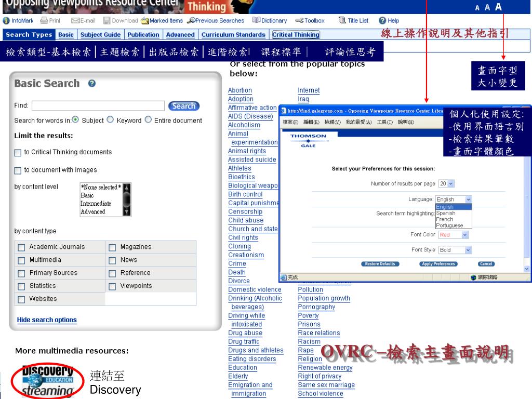Check limit to document with images

(x=18, y=170)
